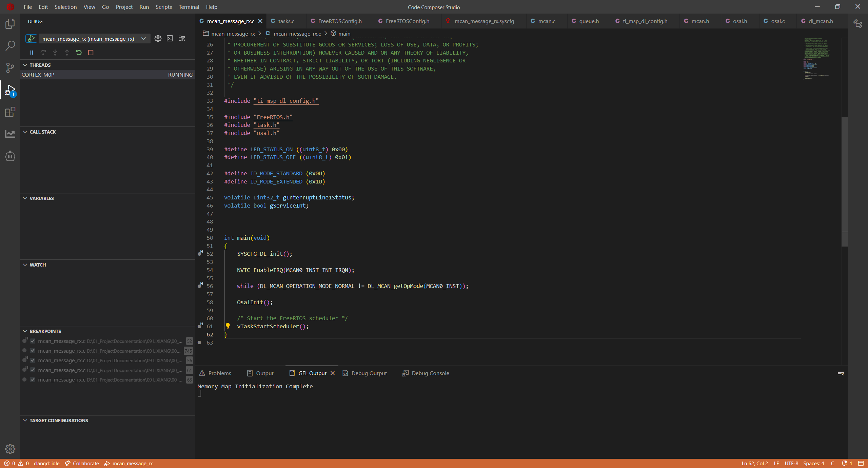Click the mcan_message_rx debug status item
This screenshot has width=868, height=468.
(129, 464)
